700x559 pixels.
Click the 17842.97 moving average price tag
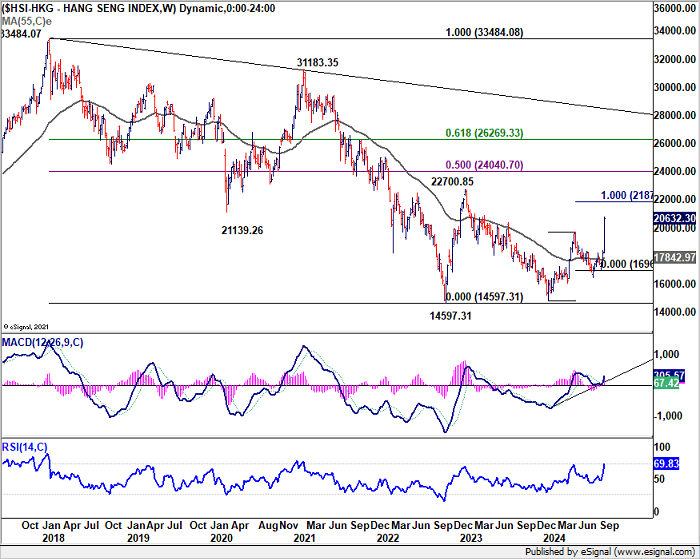pos(675,257)
